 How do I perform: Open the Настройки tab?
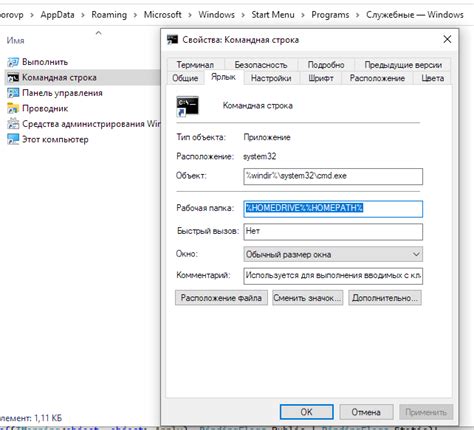(x=271, y=78)
